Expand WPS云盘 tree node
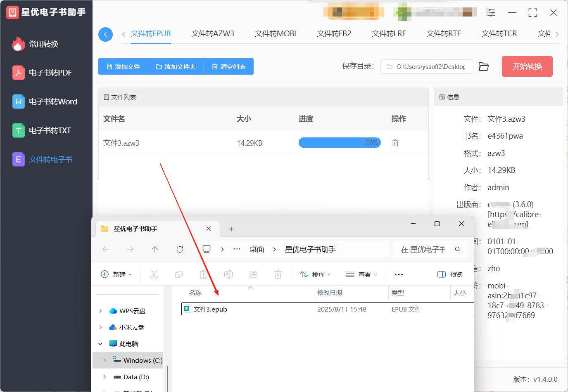Screen dimensions: 568x392 100,311
